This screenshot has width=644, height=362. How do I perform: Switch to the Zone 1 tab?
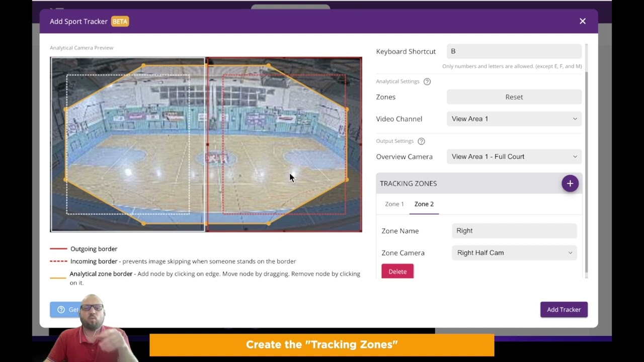(x=394, y=204)
